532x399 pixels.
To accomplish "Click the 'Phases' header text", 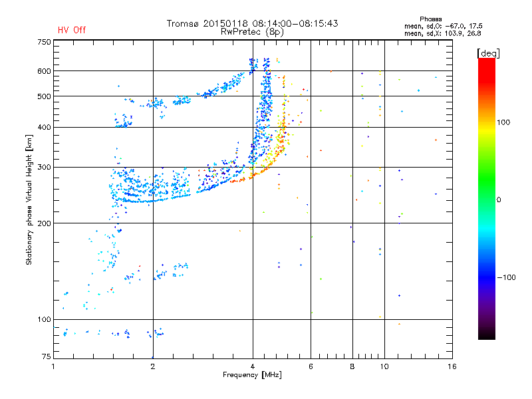I will tap(430, 19).
